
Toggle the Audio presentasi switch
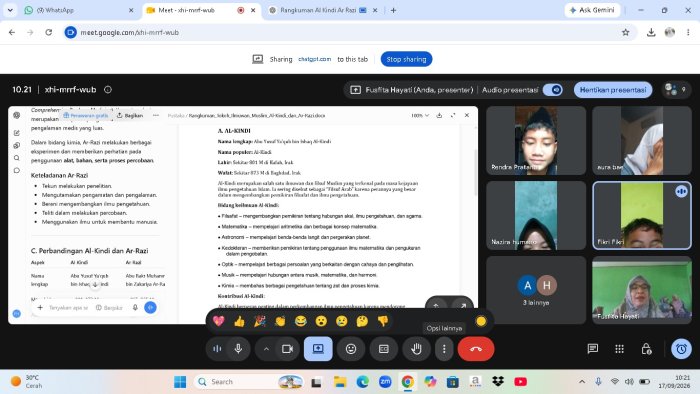click(x=553, y=90)
